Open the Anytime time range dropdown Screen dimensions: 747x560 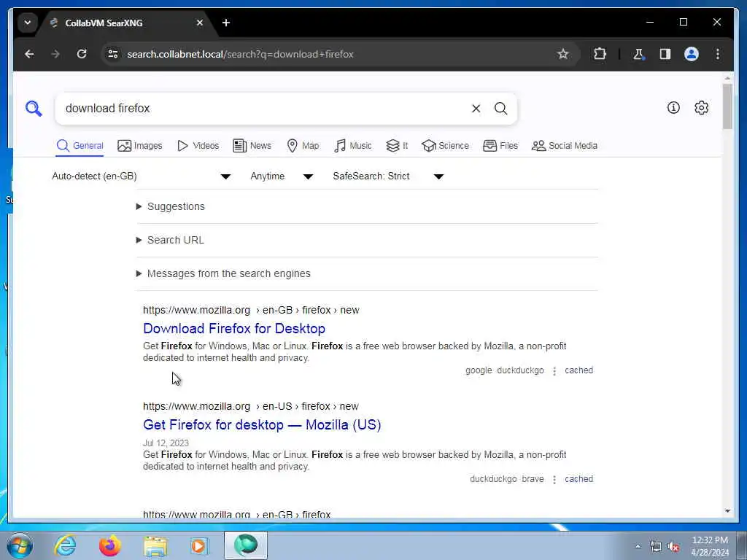282,176
